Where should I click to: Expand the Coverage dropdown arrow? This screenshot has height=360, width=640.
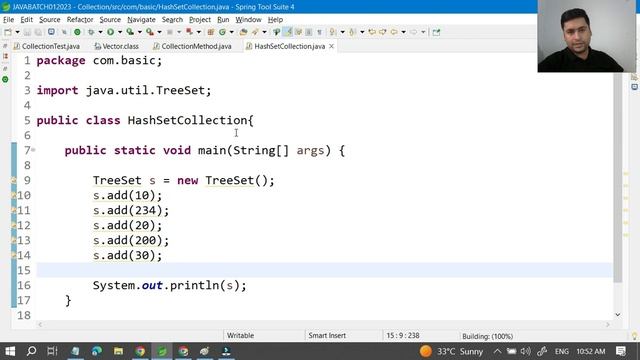pos(139,32)
